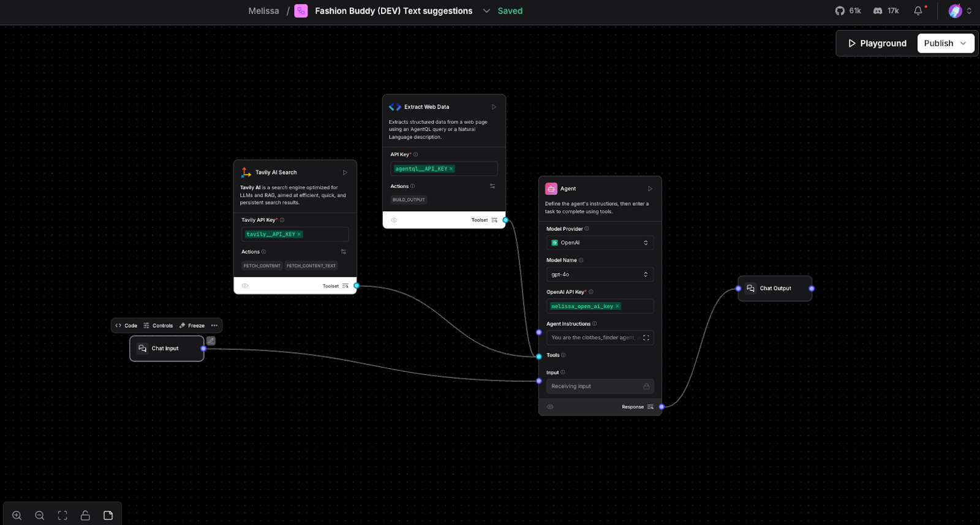Screen dimensions: 980x525
Task: Open the Code option in node toolbar
Action: point(126,325)
